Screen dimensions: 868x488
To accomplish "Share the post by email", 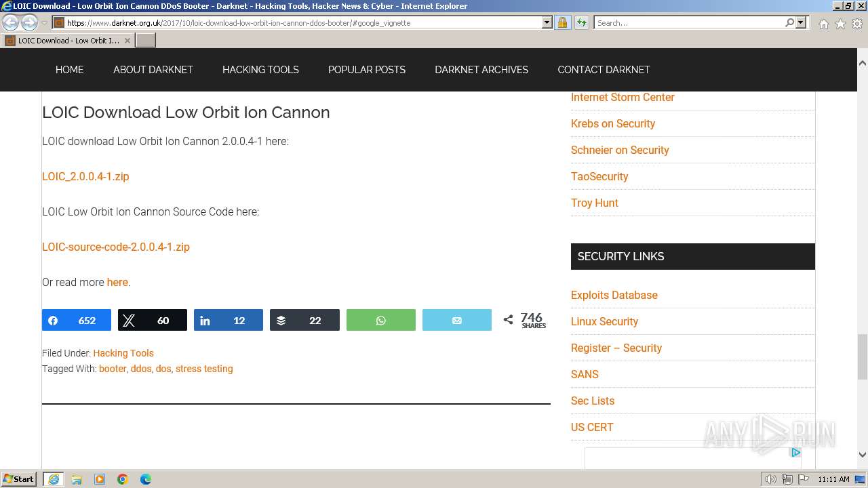I will [457, 320].
